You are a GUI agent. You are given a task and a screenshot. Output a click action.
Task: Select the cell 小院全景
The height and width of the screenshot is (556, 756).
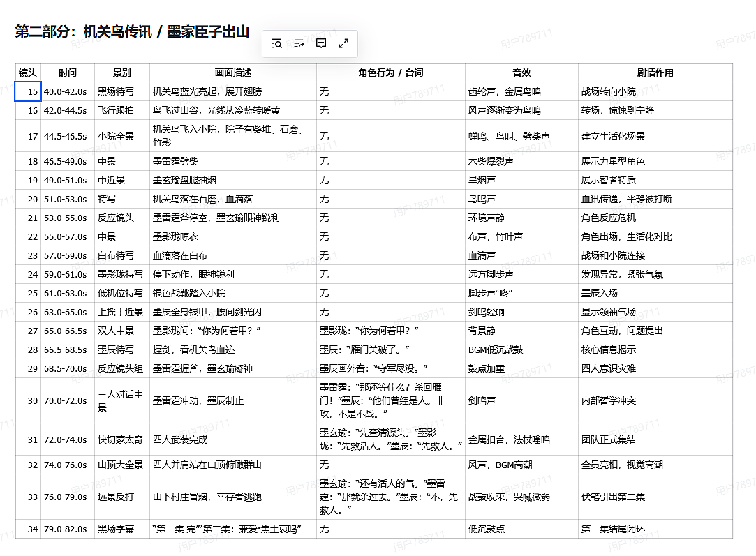point(122,136)
